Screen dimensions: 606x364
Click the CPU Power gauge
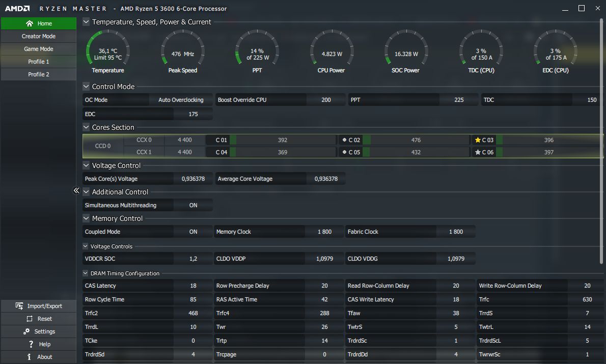332,48
